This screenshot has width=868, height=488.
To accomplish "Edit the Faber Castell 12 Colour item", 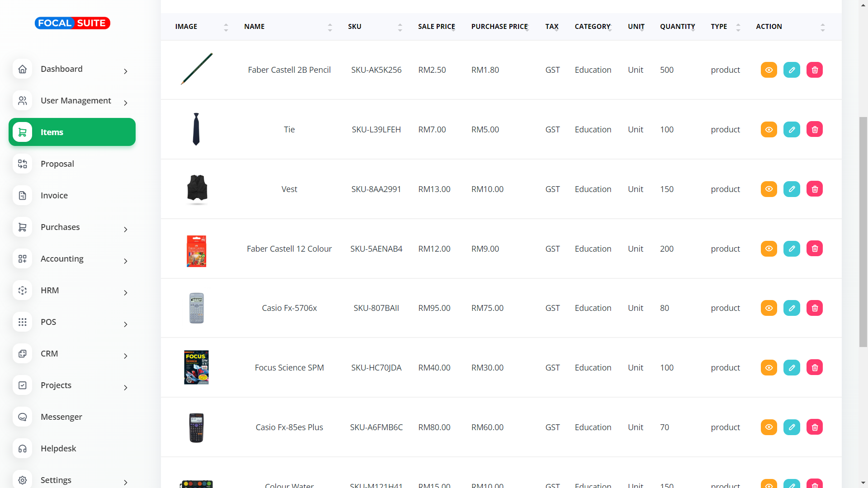I will (792, 249).
